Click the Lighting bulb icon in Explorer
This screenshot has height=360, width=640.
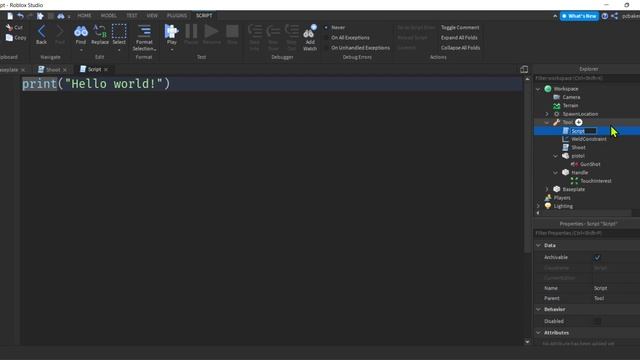[x=548, y=206]
